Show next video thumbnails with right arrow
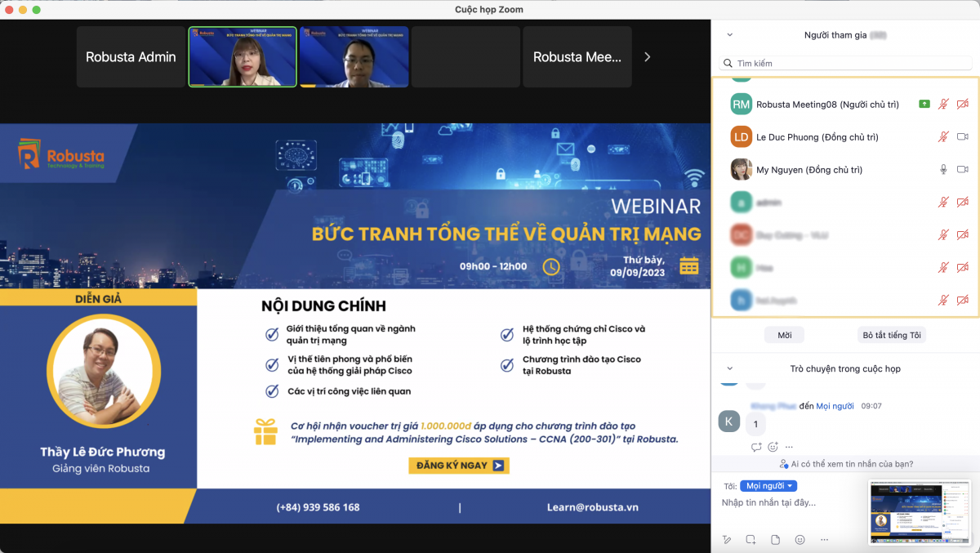 [648, 57]
